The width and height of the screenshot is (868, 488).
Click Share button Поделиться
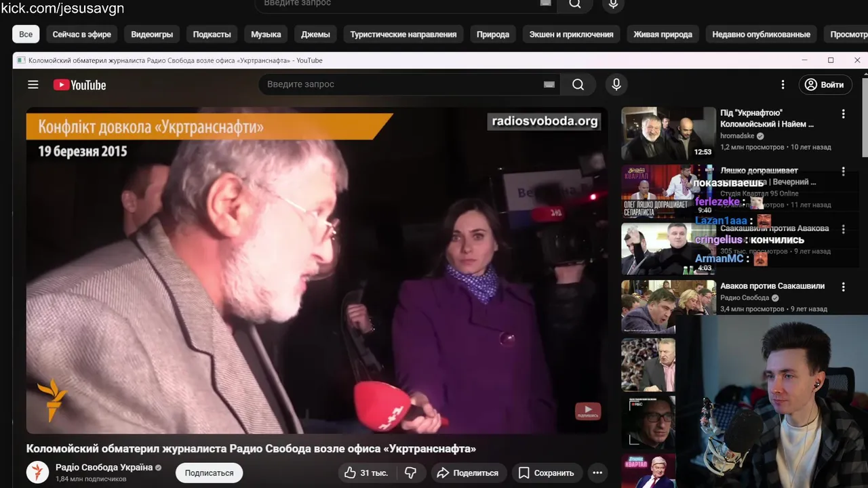tap(467, 473)
